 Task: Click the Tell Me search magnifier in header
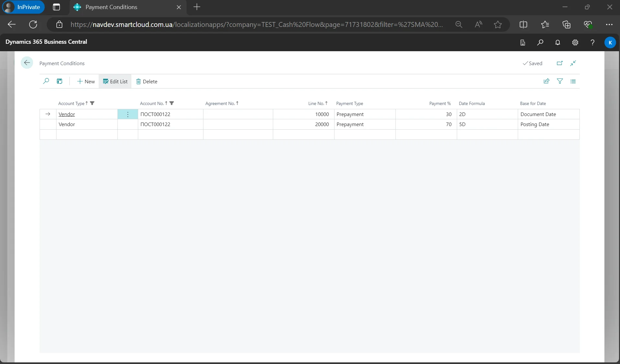(x=540, y=42)
